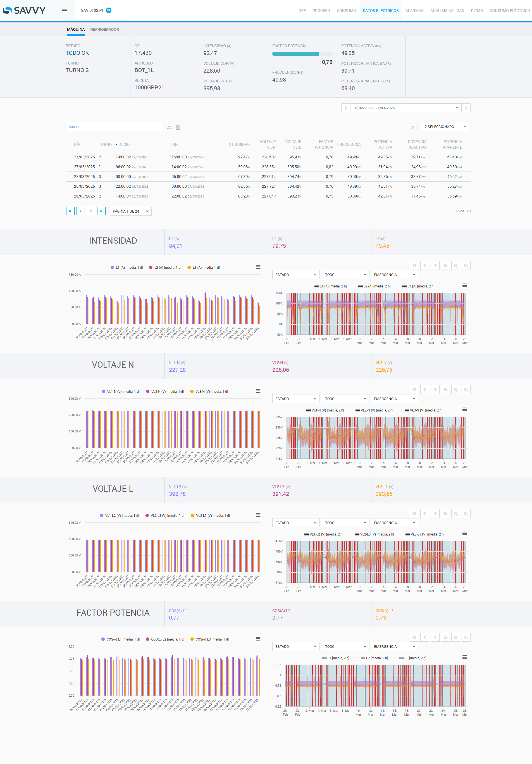Open chart menu of Intensidad daily bar chart

[x=258, y=267]
